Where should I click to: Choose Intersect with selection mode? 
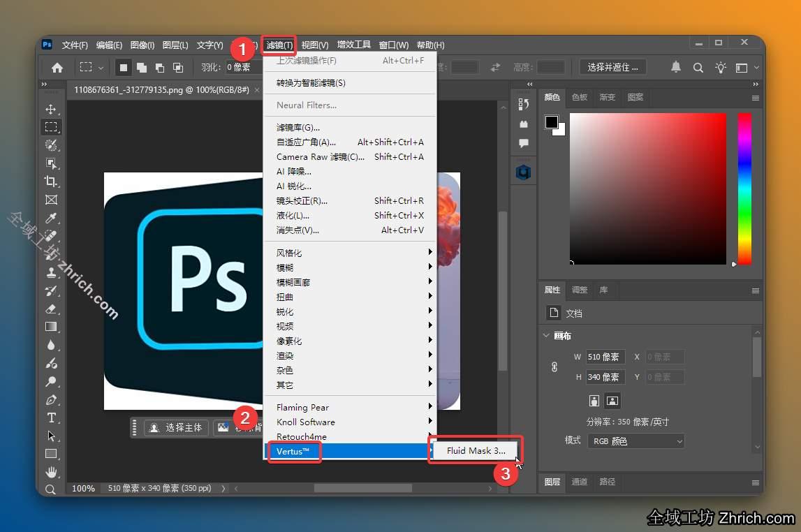(x=178, y=68)
